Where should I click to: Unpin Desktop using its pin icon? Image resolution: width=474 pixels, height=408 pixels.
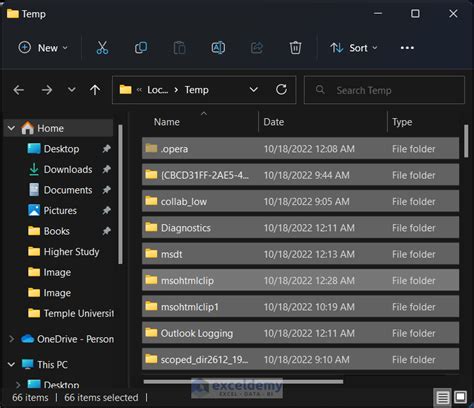pyautogui.click(x=106, y=149)
